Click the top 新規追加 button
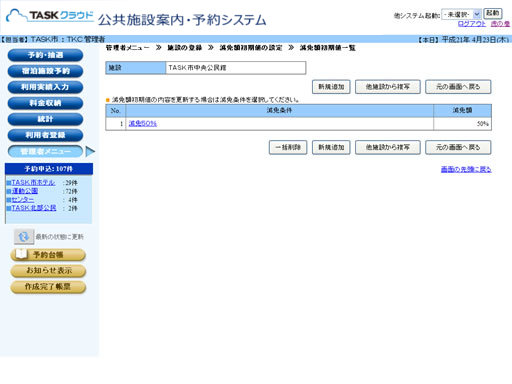The height and width of the screenshot is (384, 512). pyautogui.click(x=331, y=87)
